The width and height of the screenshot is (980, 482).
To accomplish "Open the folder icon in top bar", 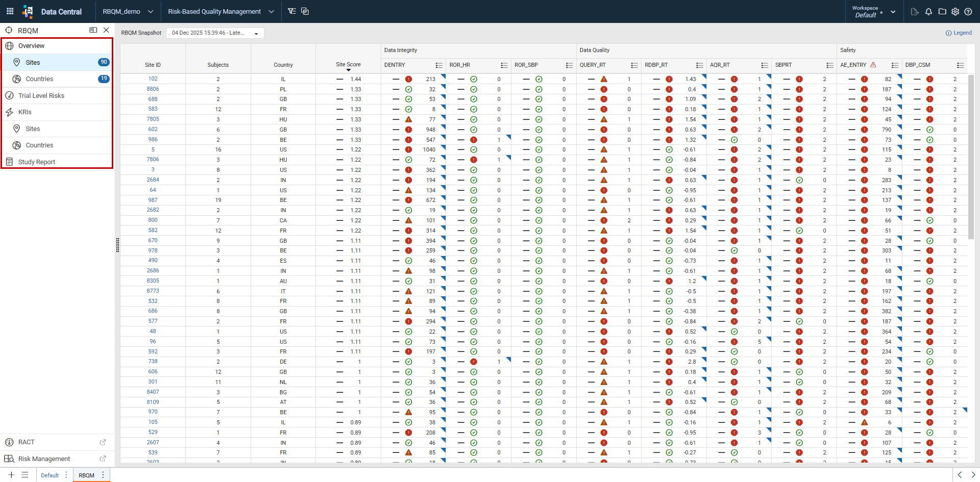I will point(942,12).
